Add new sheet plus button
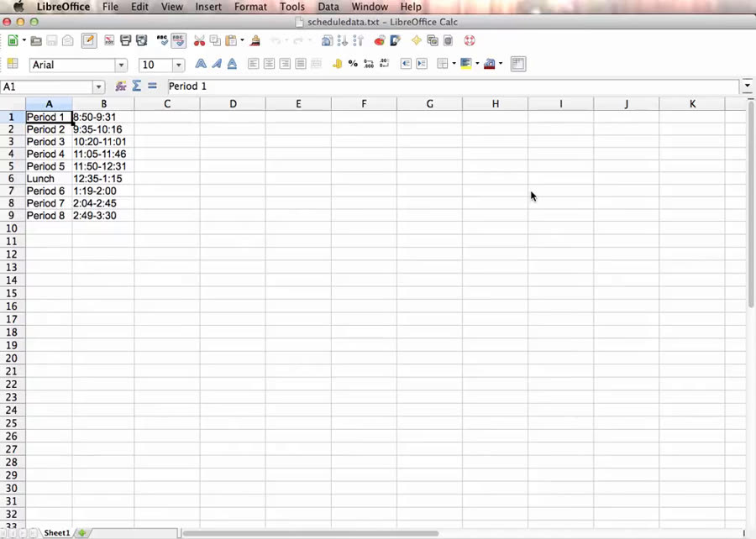 pos(82,533)
